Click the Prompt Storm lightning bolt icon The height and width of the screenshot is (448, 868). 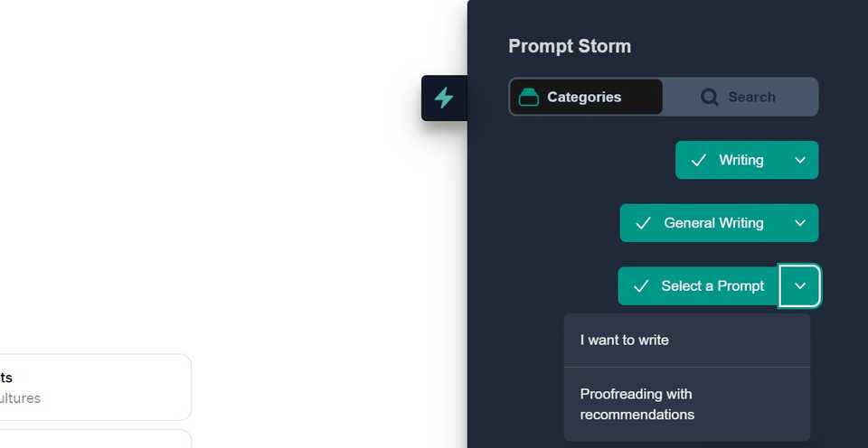click(444, 98)
